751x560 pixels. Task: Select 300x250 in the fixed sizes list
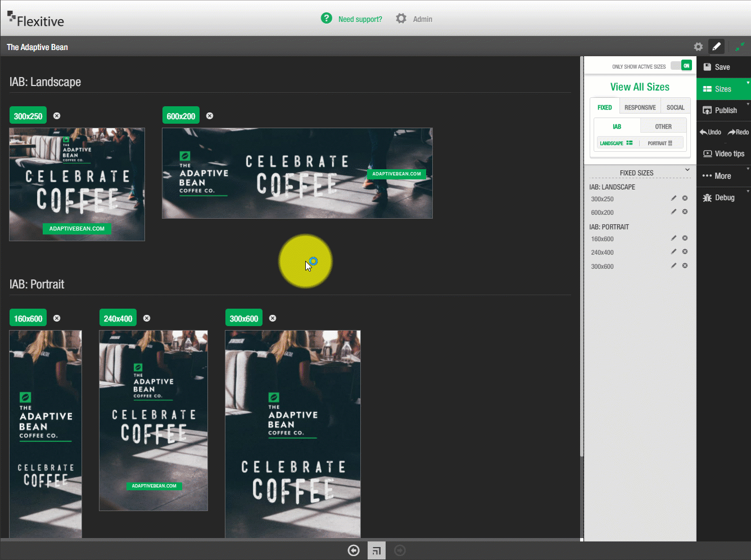point(602,199)
